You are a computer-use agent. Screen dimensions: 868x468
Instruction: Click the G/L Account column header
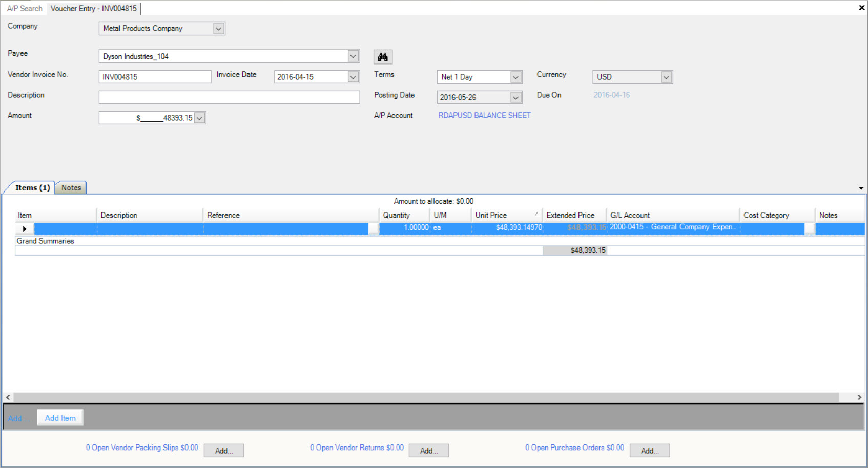[673, 215]
